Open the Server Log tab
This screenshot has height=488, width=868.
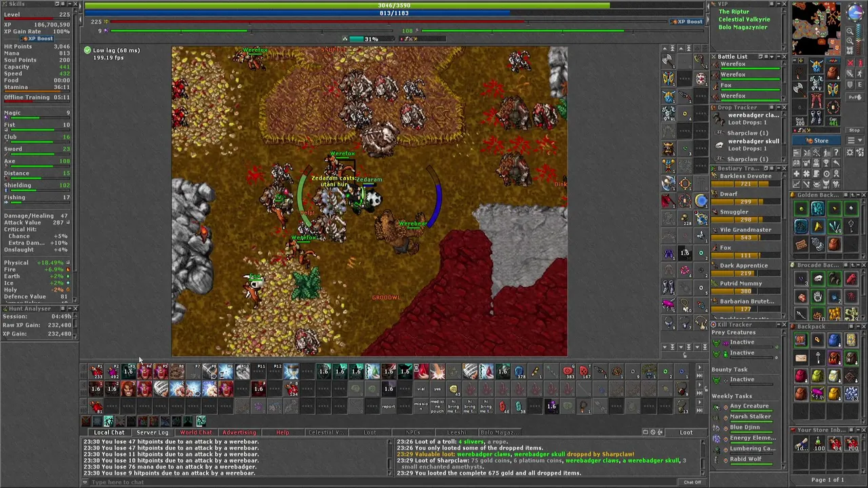coord(153,432)
